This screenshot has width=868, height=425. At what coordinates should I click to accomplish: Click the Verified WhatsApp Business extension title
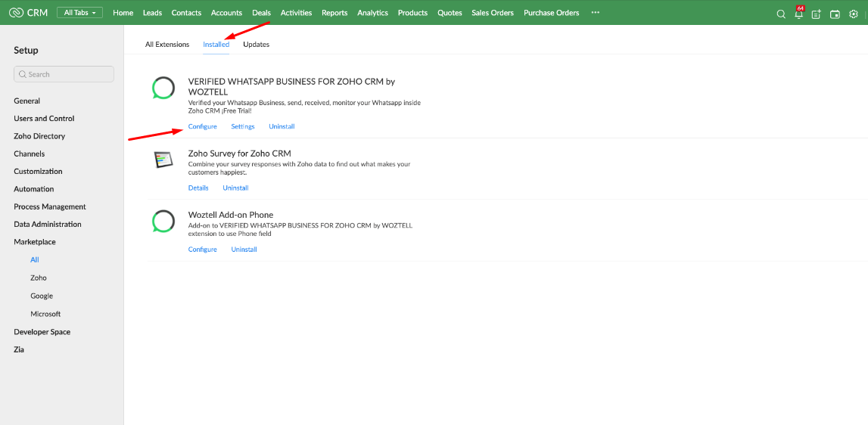(292, 87)
